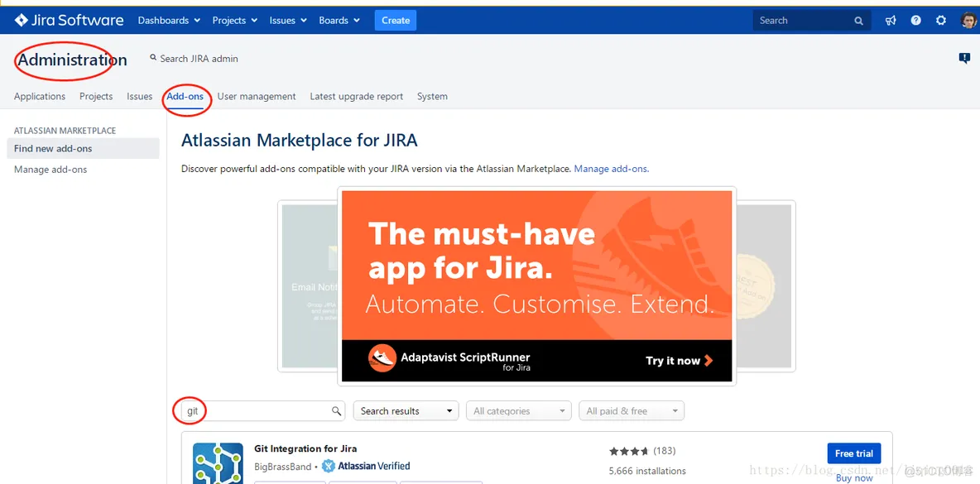Viewport: 980px width, 484px height.
Task: Click the Git Integration for Jira logo
Action: (x=218, y=462)
